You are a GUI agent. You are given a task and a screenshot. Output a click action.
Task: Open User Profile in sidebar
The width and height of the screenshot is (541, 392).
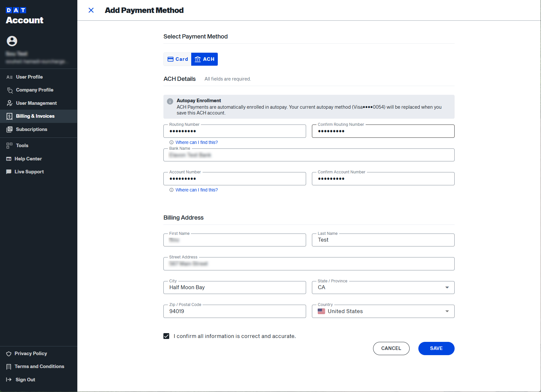coord(39,77)
